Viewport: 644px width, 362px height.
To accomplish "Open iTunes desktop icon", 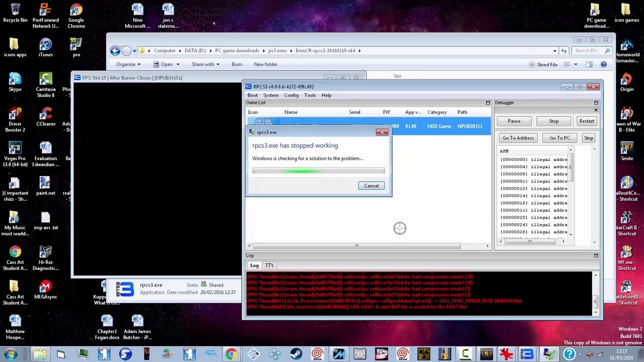I will point(45,48).
